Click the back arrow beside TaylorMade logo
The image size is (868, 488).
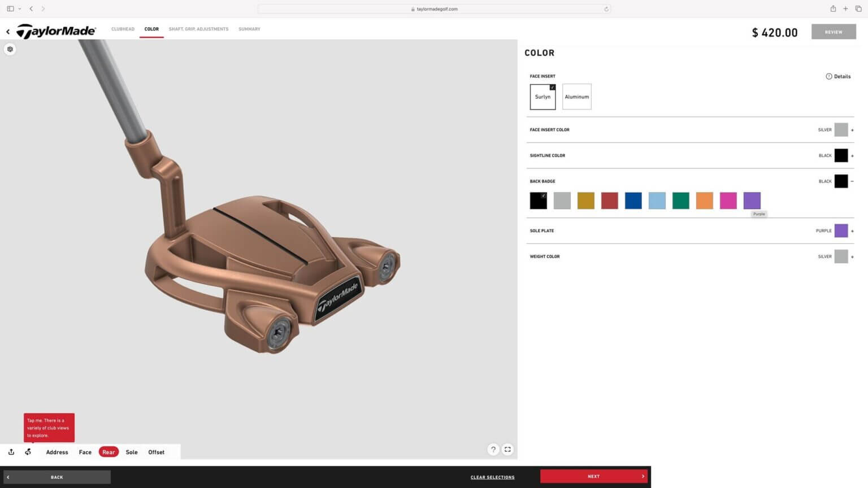point(8,32)
